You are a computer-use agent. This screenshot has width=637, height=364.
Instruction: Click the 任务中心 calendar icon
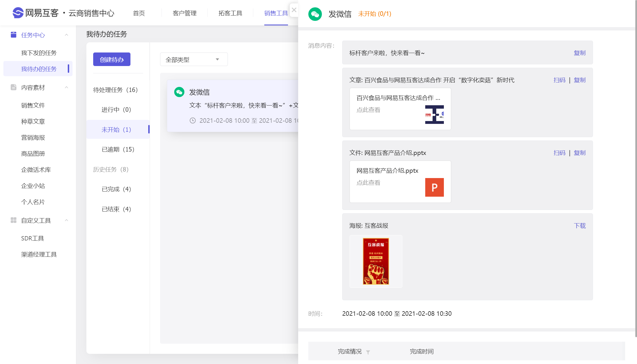pyautogui.click(x=13, y=35)
